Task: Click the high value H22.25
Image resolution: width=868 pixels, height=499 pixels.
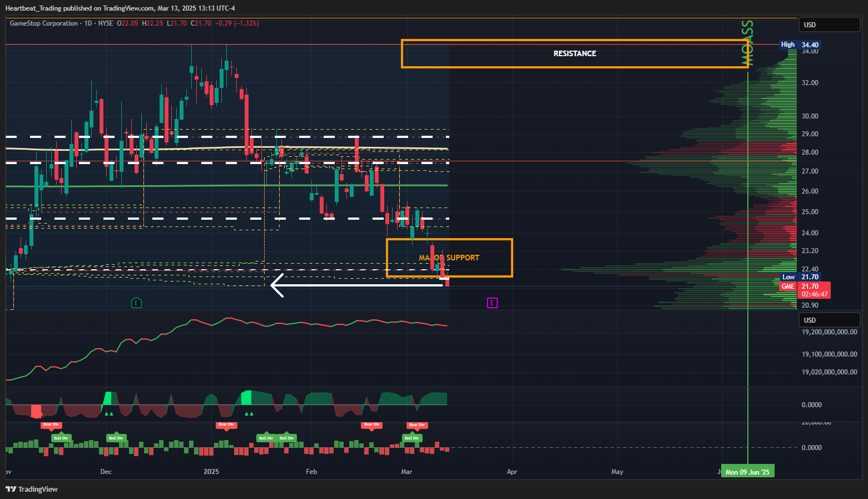Action: [x=152, y=23]
